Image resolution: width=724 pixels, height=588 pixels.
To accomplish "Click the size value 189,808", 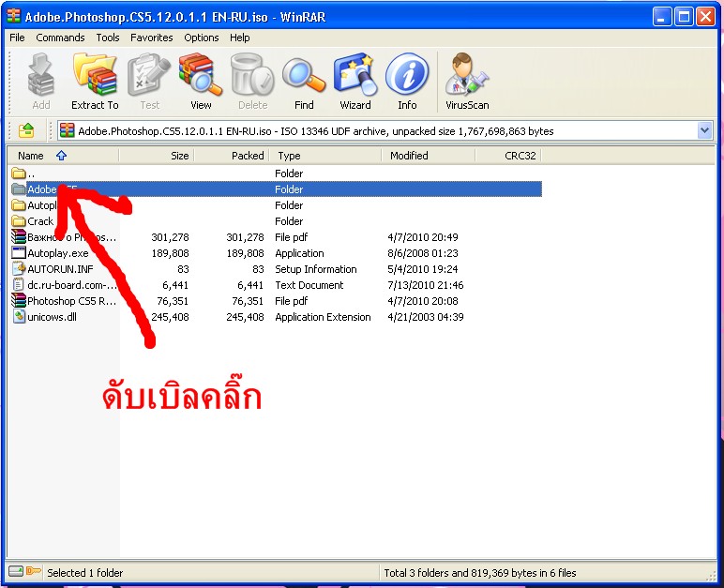I will click(x=170, y=253).
